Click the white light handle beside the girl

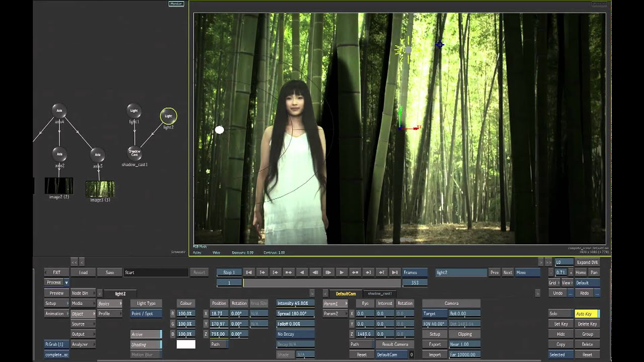[x=219, y=130]
